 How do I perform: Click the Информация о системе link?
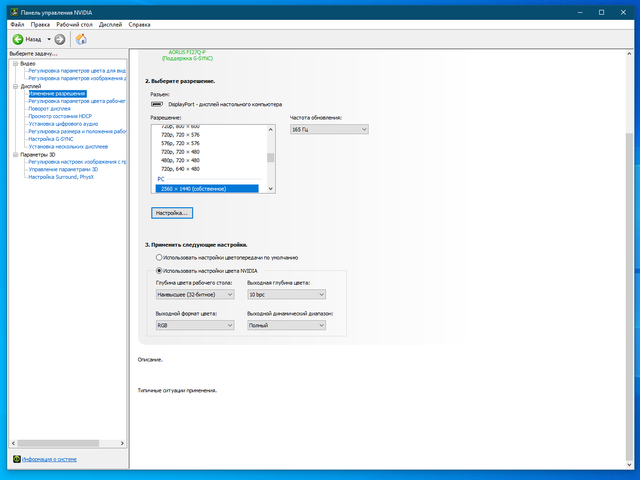coord(49,459)
